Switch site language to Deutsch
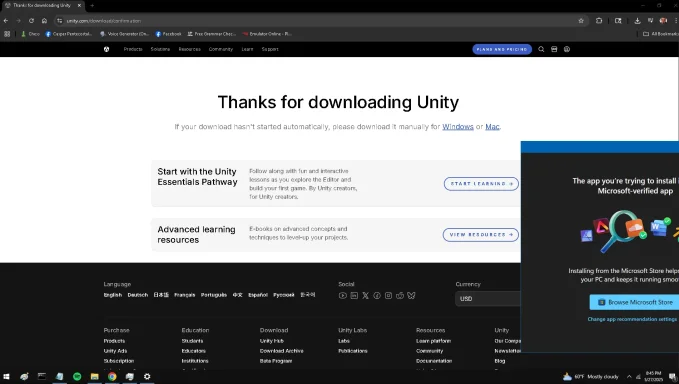 (138, 295)
